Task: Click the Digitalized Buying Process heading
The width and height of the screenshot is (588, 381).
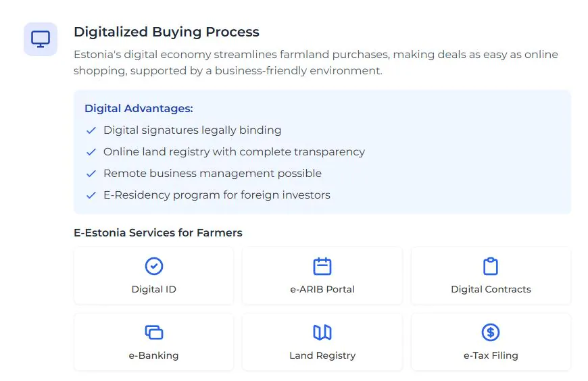Action: click(x=166, y=32)
